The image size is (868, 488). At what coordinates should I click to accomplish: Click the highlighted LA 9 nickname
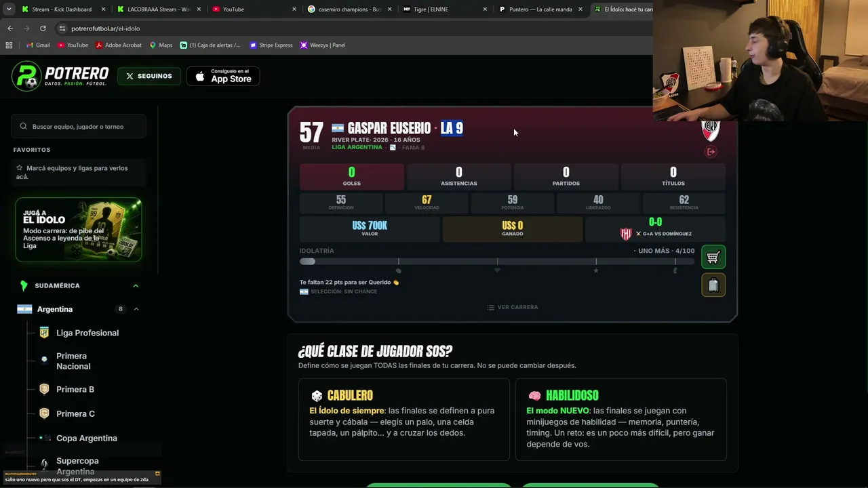(x=452, y=128)
